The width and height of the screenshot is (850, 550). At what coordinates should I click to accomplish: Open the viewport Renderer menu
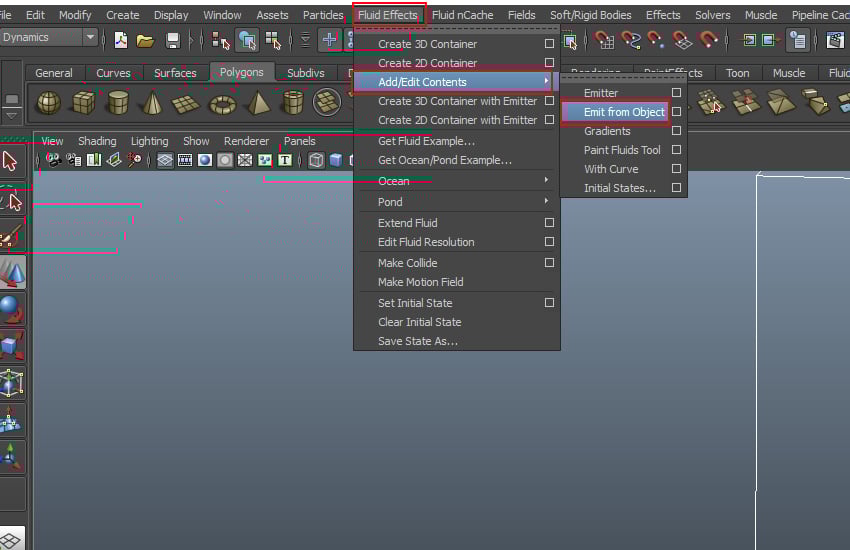246,141
